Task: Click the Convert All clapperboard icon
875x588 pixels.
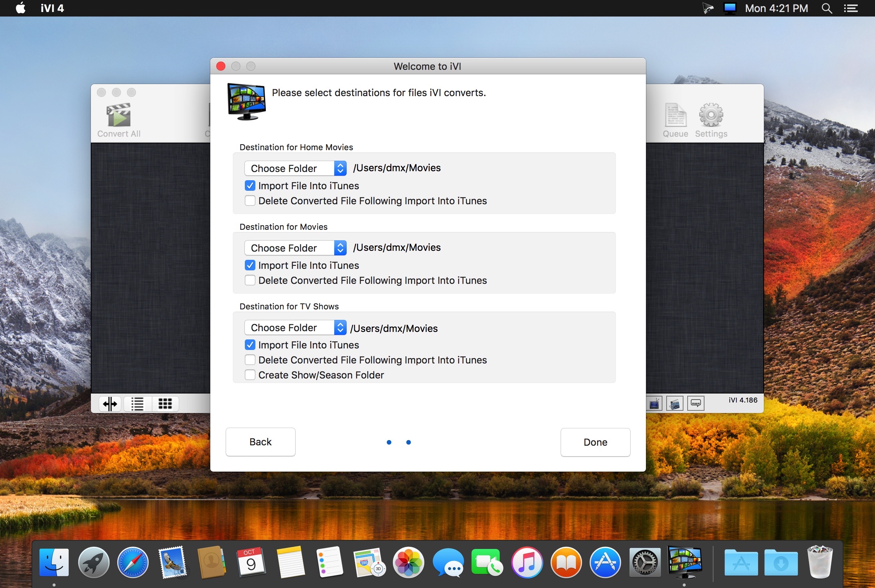Action: click(119, 115)
